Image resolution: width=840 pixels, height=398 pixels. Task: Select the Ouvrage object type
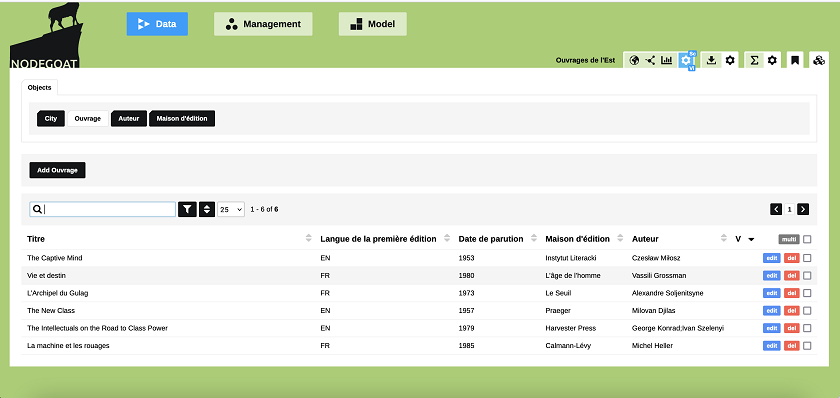click(88, 119)
